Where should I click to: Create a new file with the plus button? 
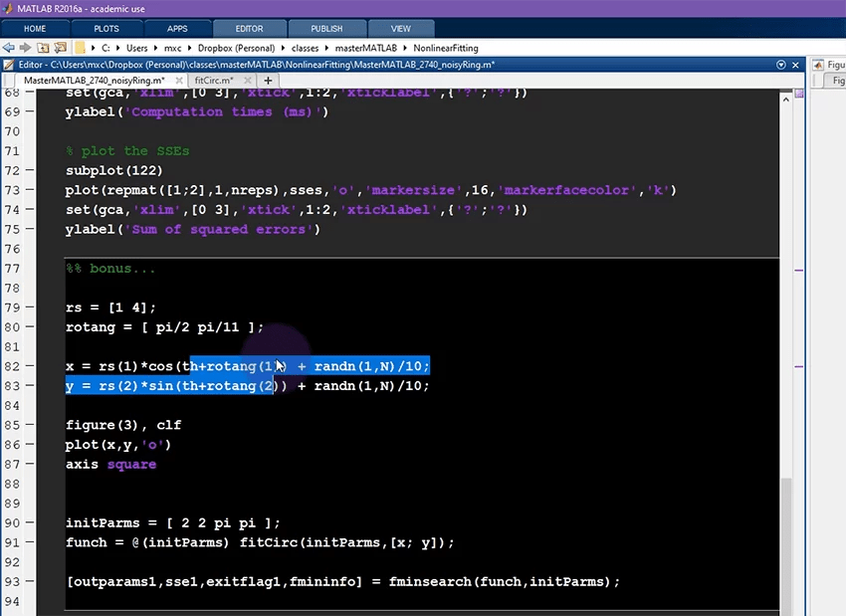tap(267, 80)
